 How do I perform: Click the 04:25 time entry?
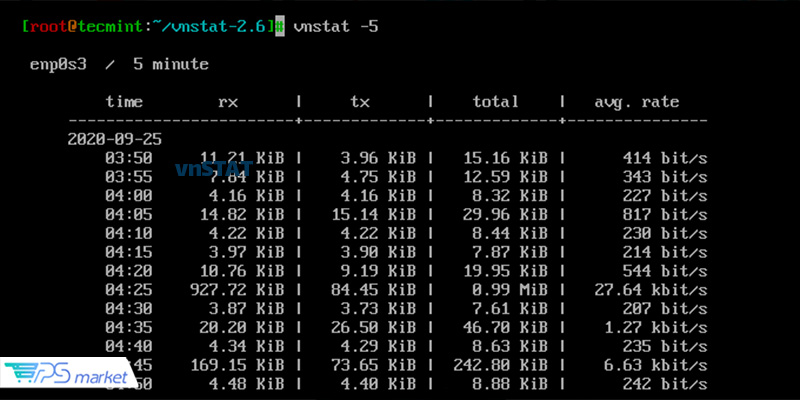[x=129, y=290]
